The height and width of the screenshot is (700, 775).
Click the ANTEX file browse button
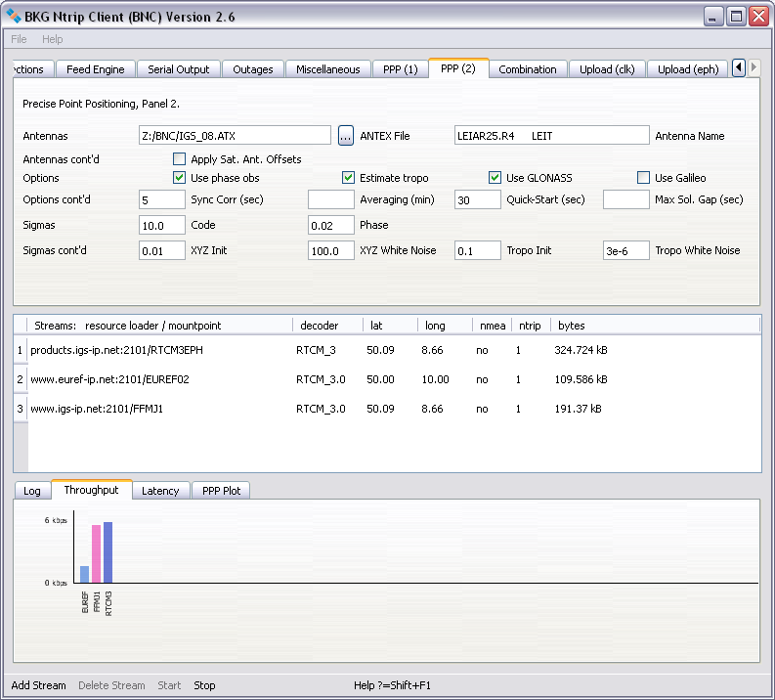click(345, 136)
